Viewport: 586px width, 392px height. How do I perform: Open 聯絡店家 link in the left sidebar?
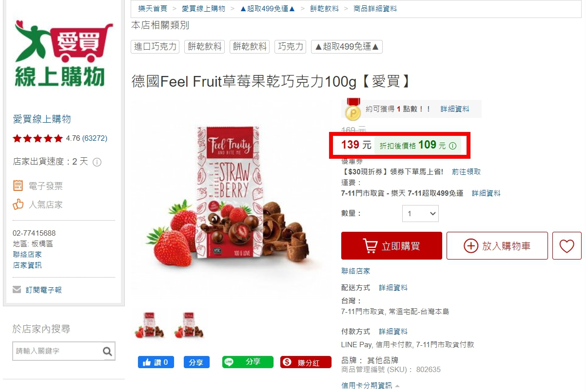coord(27,255)
